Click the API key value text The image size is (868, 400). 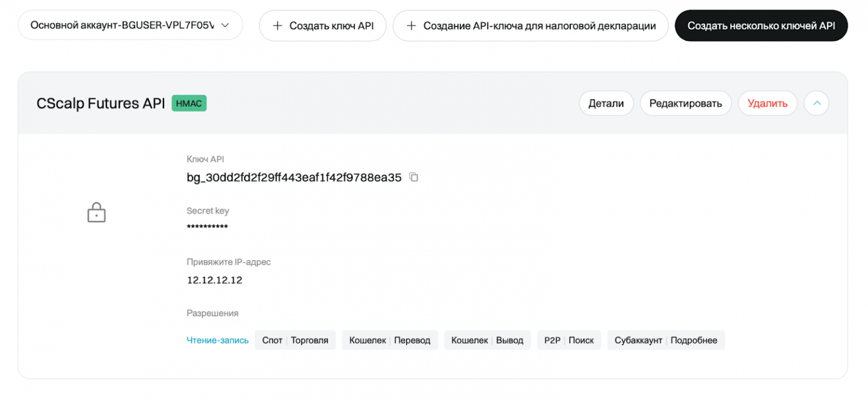(x=294, y=178)
